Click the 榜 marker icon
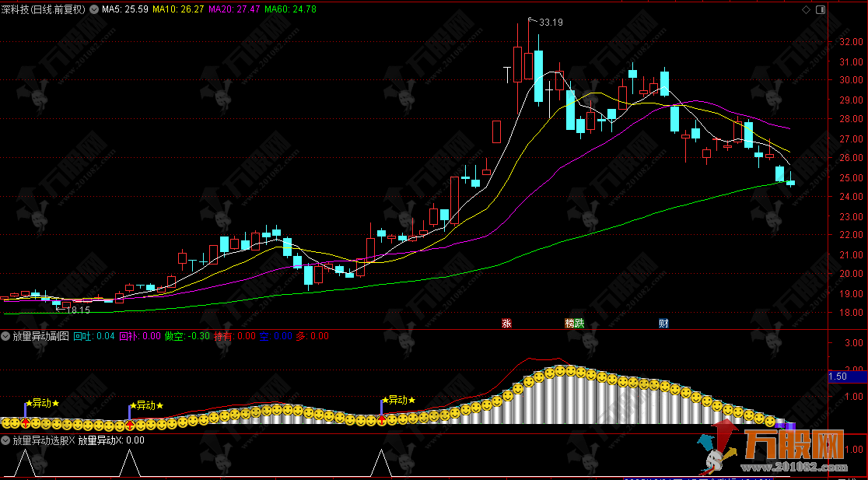 pos(569,323)
